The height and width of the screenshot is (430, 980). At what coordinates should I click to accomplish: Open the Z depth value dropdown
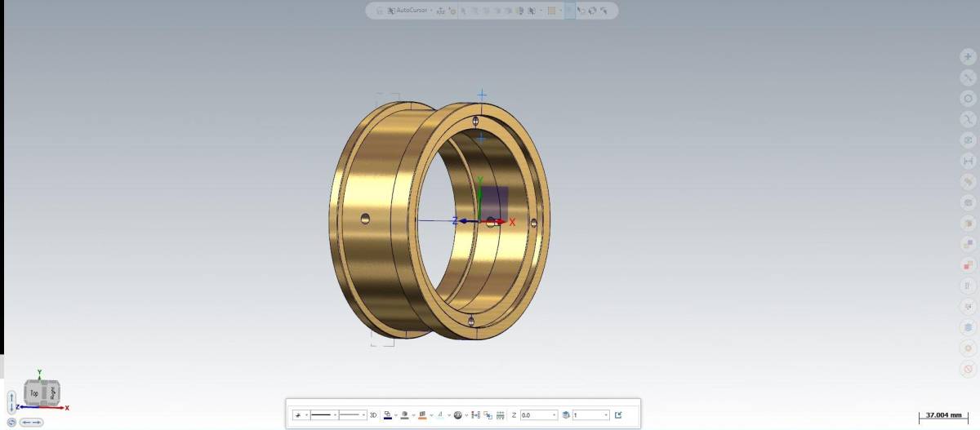point(554,414)
